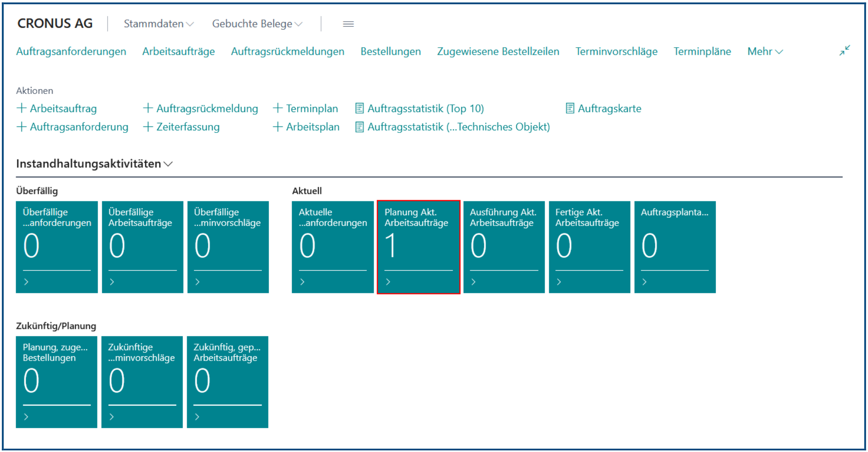Collapse the page with the diagonal arrows icon
The width and height of the screenshot is (868, 452).
[x=845, y=51]
